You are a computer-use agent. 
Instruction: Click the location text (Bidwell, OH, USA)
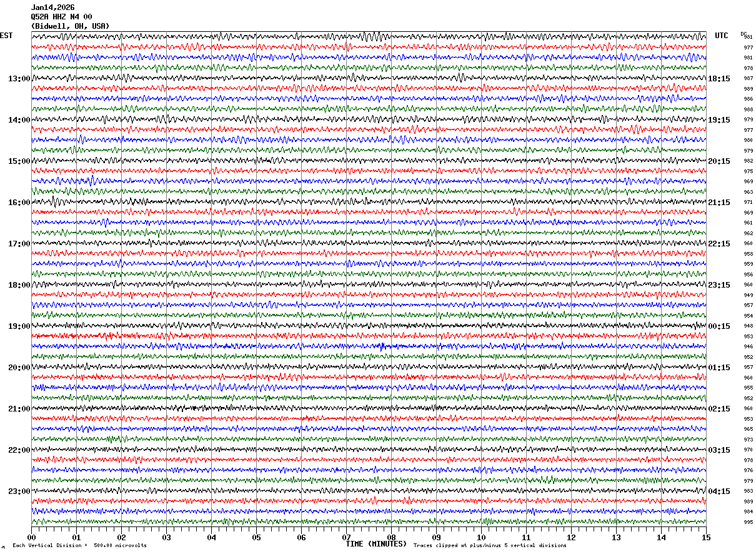pos(70,26)
